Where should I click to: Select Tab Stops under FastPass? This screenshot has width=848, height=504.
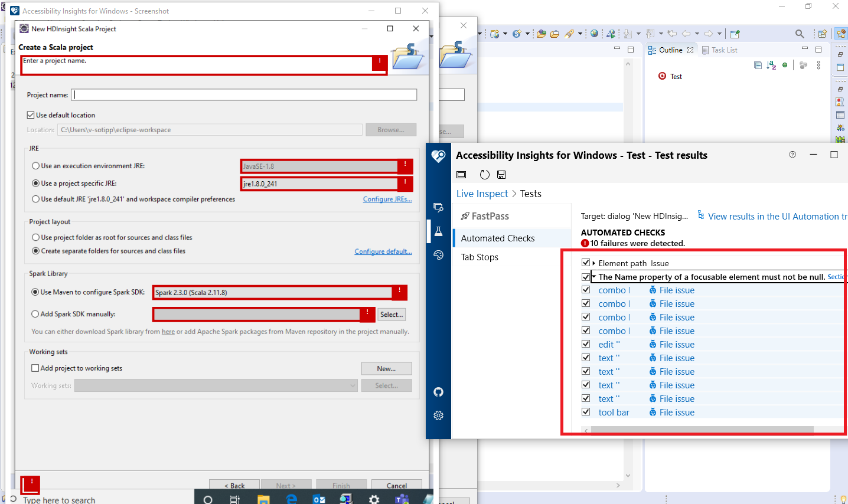(480, 257)
